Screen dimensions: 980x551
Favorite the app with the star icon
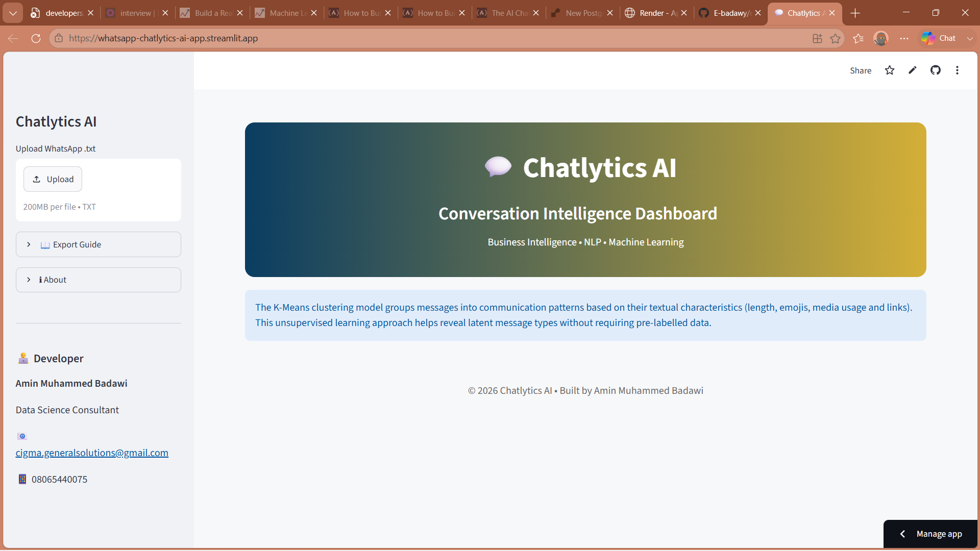(x=890, y=70)
